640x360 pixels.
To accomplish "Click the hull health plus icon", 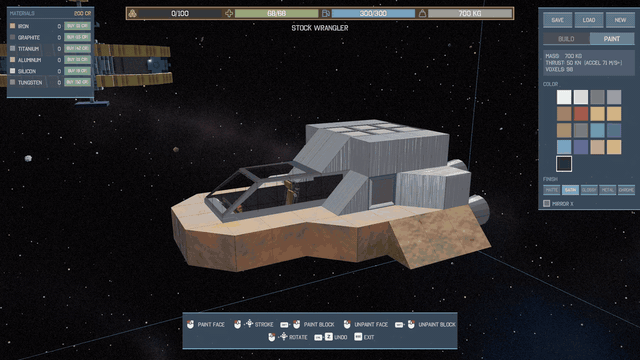I will [x=229, y=13].
